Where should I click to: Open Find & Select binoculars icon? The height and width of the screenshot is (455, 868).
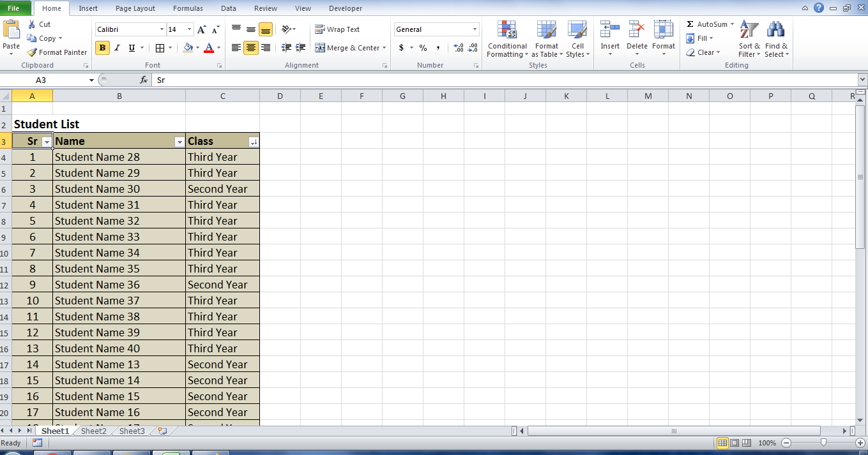pyautogui.click(x=776, y=29)
